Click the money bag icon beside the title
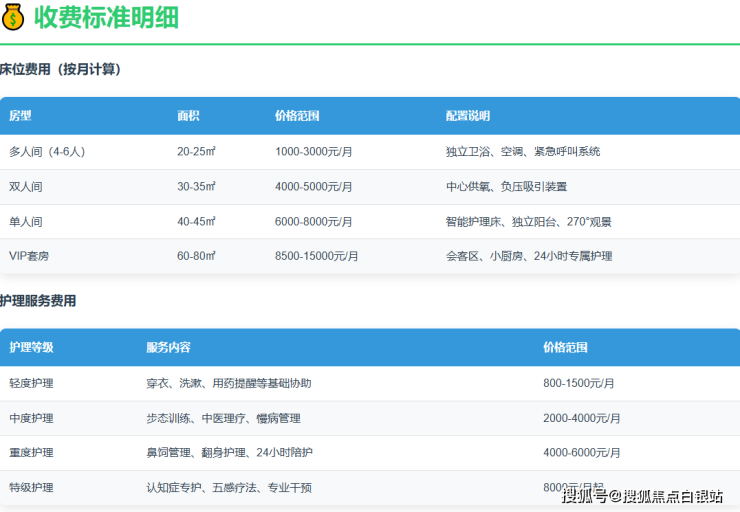 pos(14,17)
